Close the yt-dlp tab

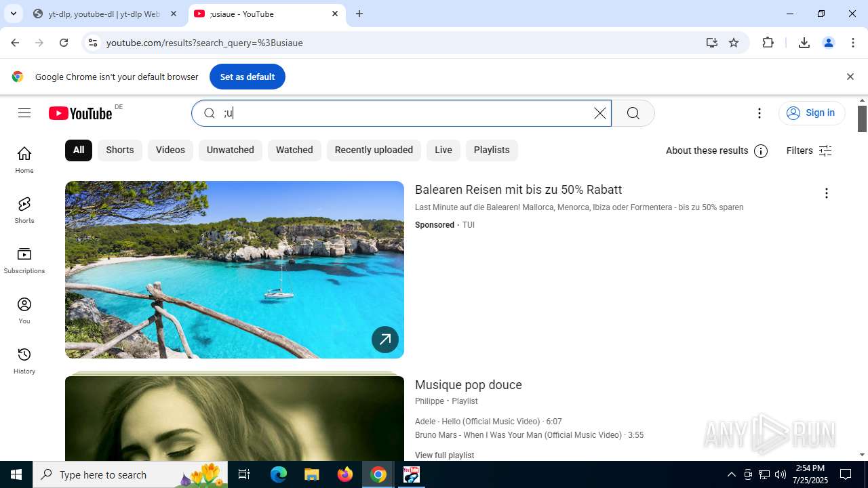click(x=174, y=14)
